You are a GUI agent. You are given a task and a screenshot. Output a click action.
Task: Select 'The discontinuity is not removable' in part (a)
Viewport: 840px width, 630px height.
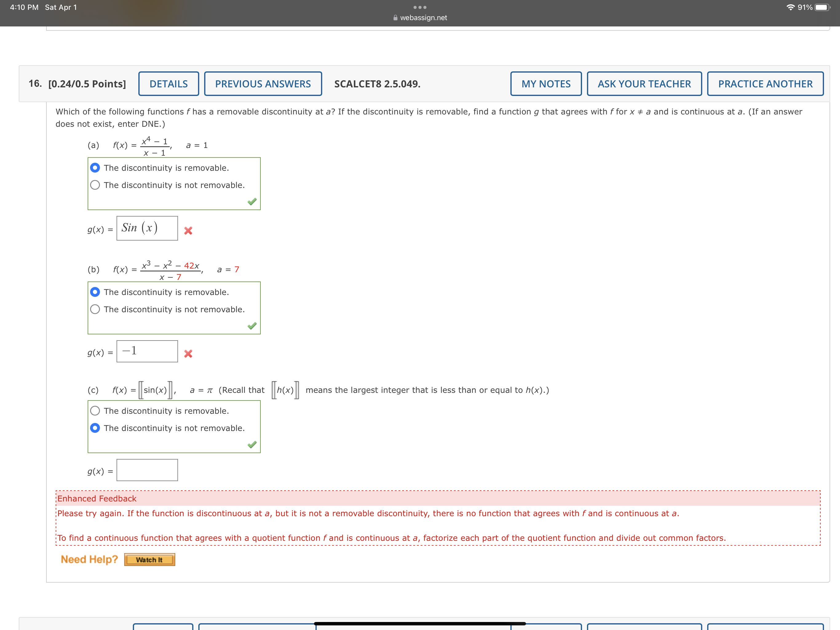(95, 185)
